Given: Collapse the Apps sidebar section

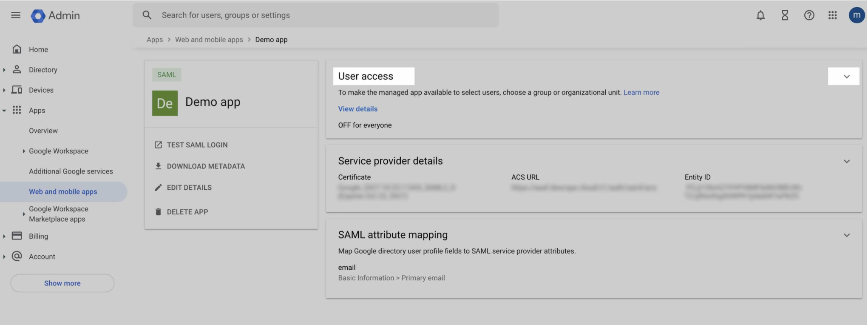Looking at the screenshot, I should [x=4, y=111].
